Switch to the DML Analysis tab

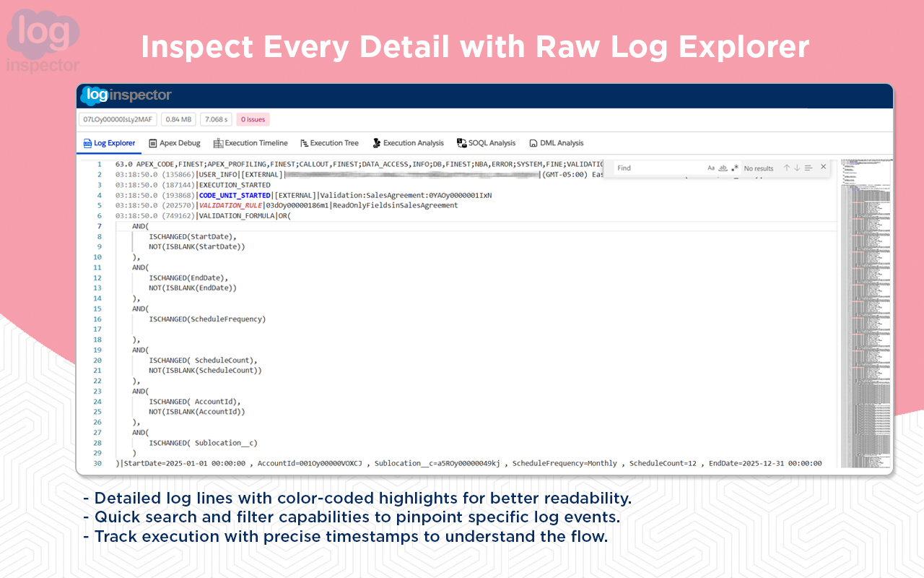point(556,143)
